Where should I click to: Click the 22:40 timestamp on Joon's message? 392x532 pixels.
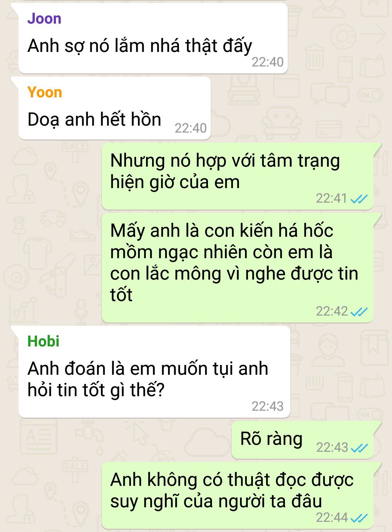(x=268, y=62)
